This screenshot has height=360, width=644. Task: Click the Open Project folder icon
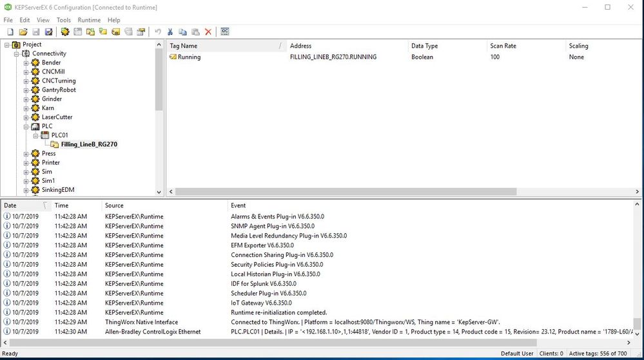[23, 32]
